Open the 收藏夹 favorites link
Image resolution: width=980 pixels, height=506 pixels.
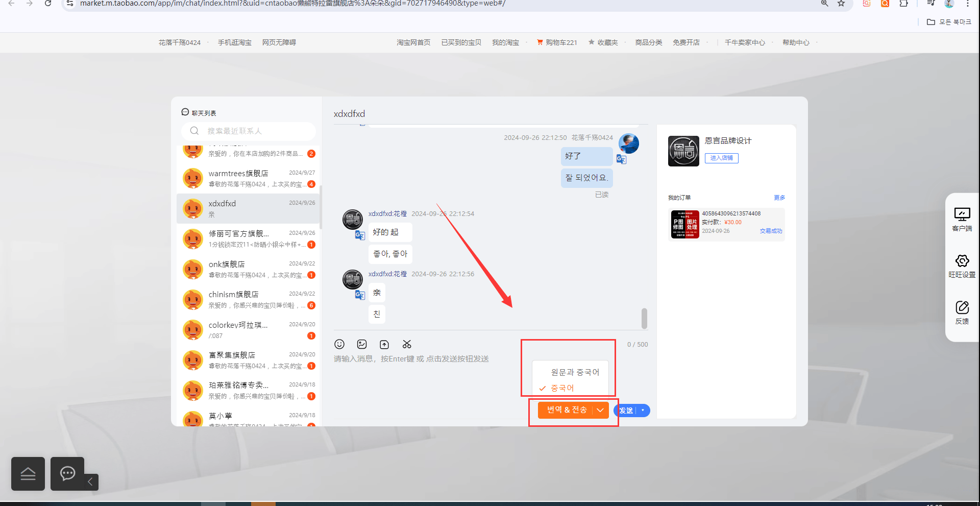(603, 42)
